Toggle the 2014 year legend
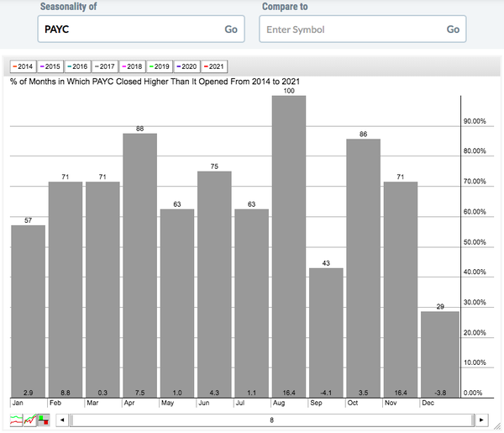The height and width of the screenshot is (433, 504). (23, 66)
